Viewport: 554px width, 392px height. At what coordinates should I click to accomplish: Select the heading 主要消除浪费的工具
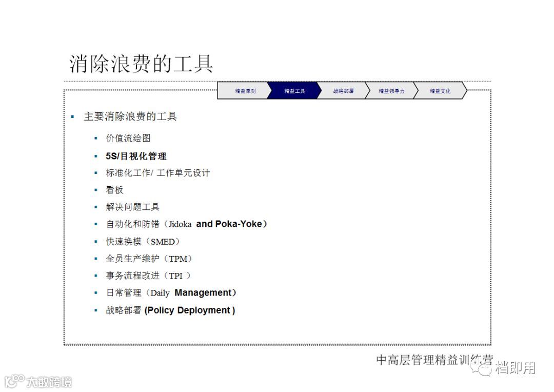[130, 116]
